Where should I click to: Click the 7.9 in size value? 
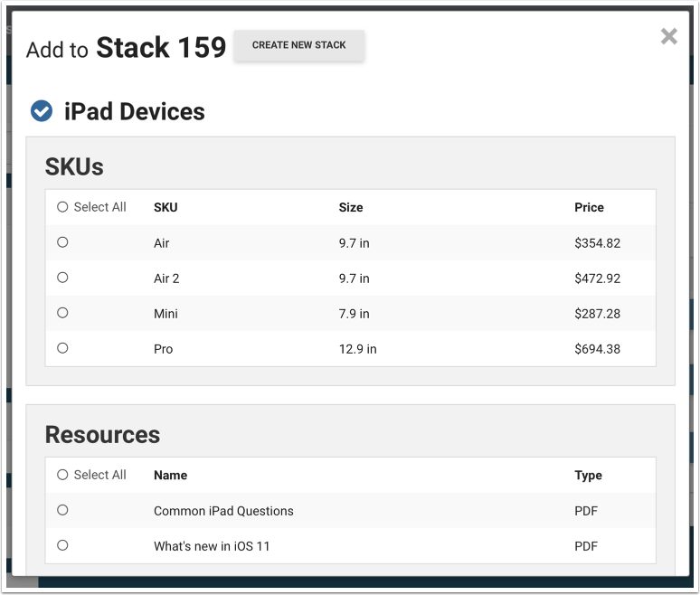[x=354, y=314]
